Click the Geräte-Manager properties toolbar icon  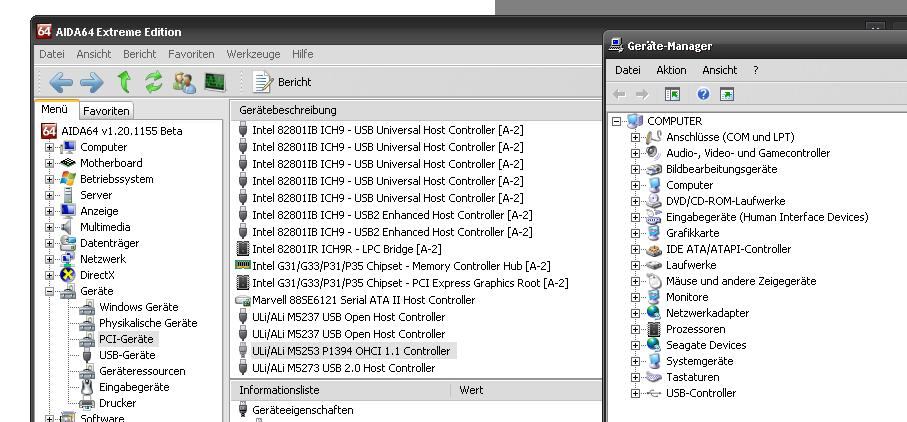pyautogui.click(x=672, y=94)
